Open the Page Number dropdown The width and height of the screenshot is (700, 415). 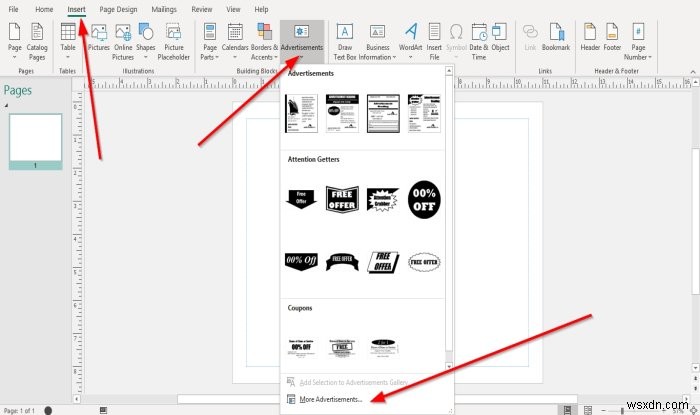[638, 41]
